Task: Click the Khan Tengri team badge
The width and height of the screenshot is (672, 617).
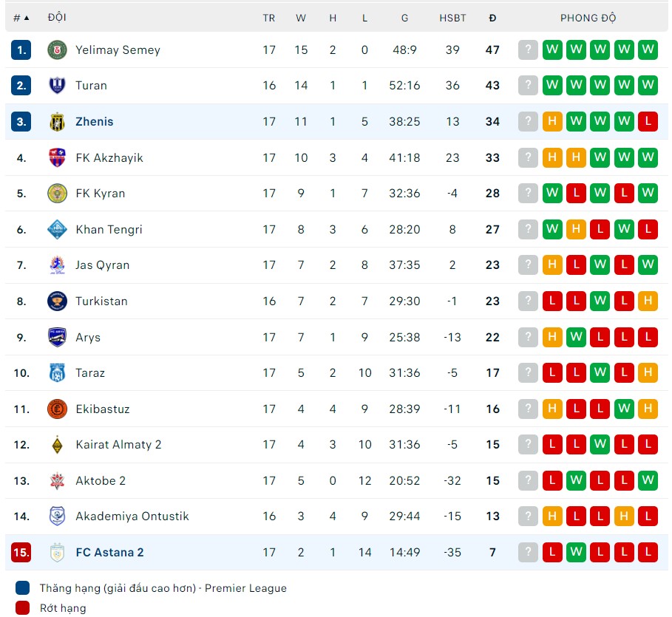Action: tap(57, 229)
